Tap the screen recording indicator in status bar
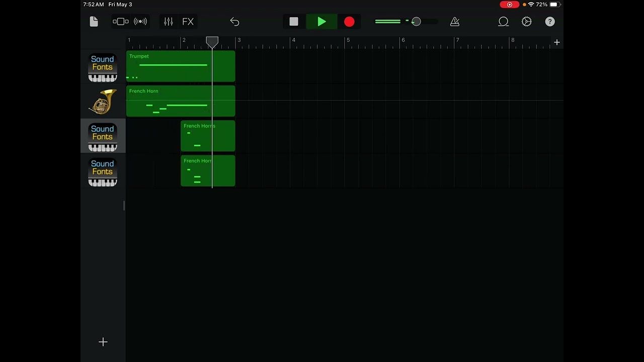 pos(510,5)
